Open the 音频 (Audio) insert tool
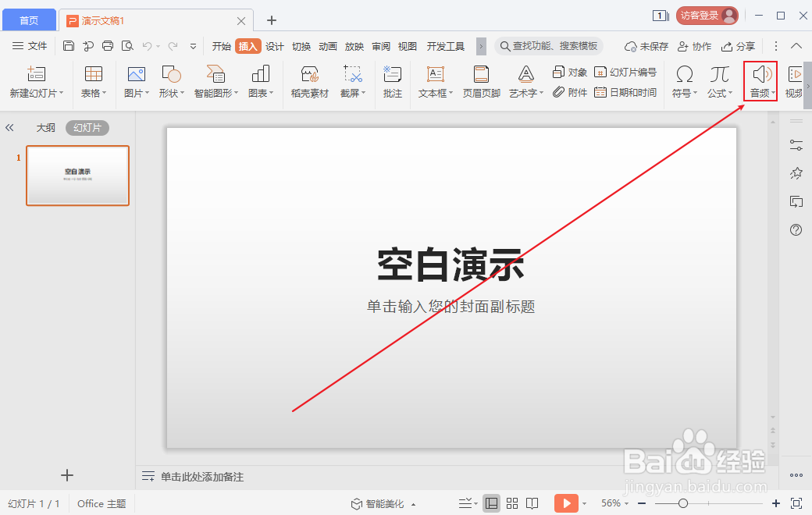This screenshot has height=515, width=812. [x=759, y=81]
